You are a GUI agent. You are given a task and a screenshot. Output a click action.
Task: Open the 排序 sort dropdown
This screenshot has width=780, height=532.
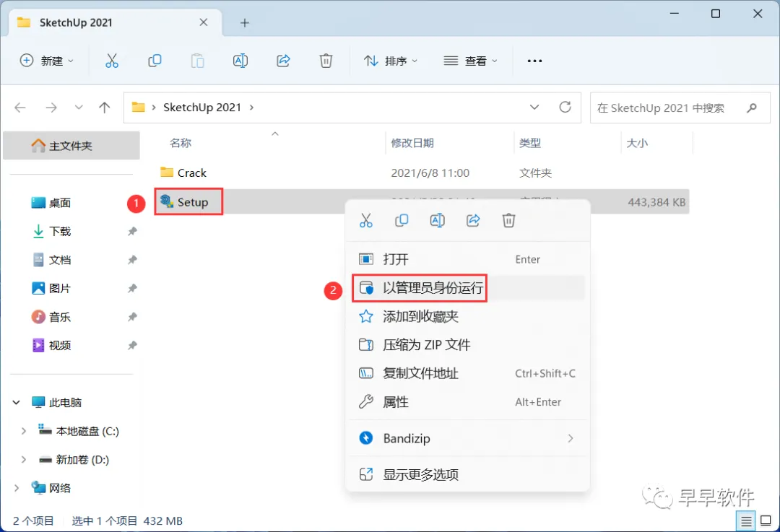point(391,61)
